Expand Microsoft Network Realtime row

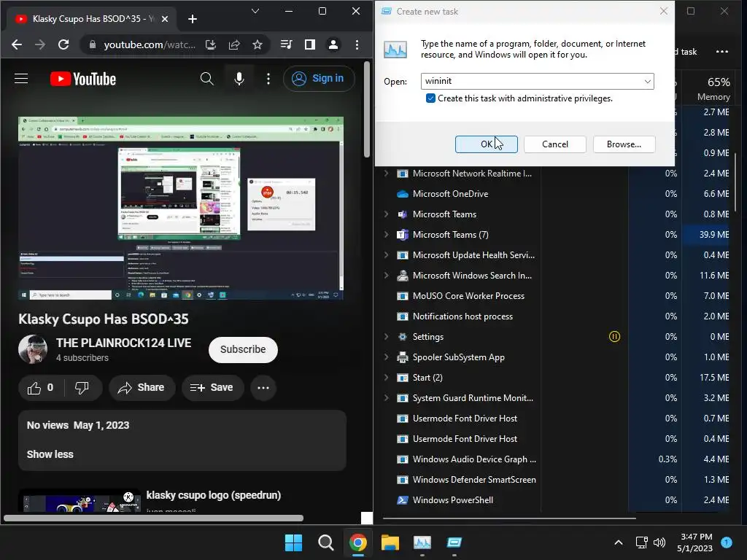coord(386,174)
